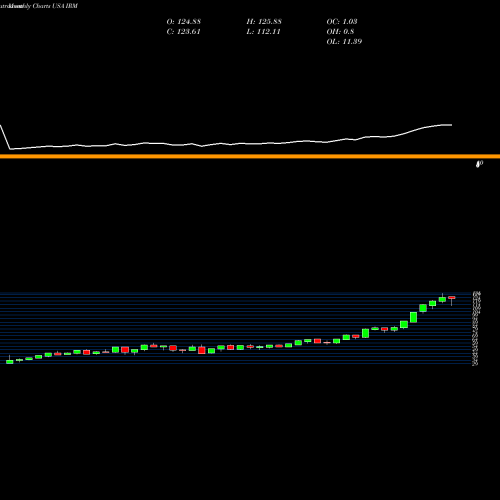500x500 pixels.
Task: Click the open value O: 124.88
Action: [x=184, y=22]
